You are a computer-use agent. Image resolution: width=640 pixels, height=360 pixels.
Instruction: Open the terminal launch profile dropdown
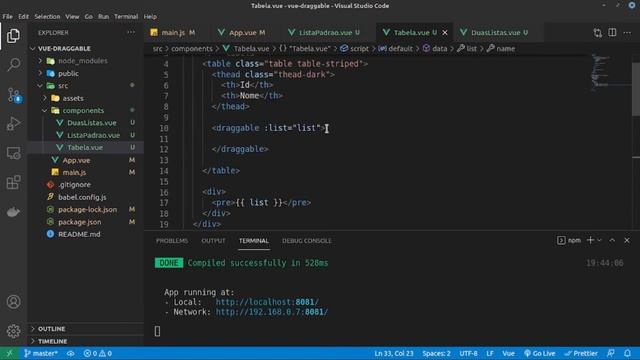click(x=600, y=240)
